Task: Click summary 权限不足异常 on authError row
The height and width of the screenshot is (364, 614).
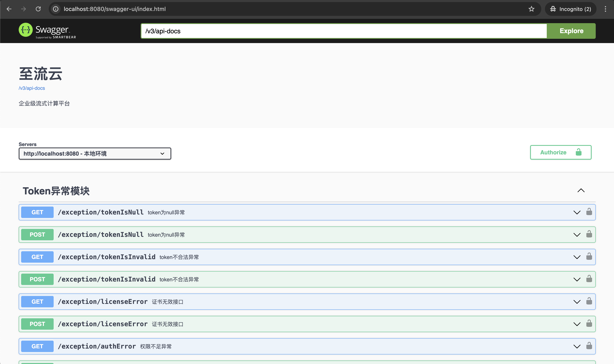Action: coord(156,346)
